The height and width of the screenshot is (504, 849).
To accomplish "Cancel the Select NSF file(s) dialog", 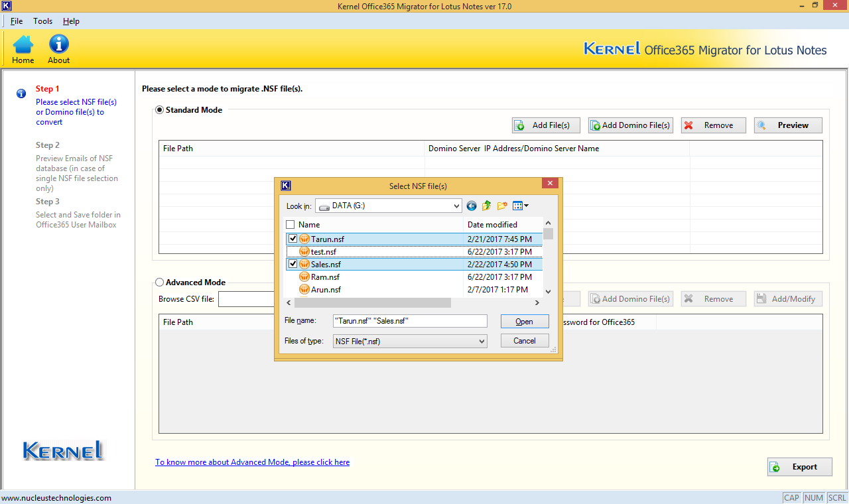I will point(525,341).
